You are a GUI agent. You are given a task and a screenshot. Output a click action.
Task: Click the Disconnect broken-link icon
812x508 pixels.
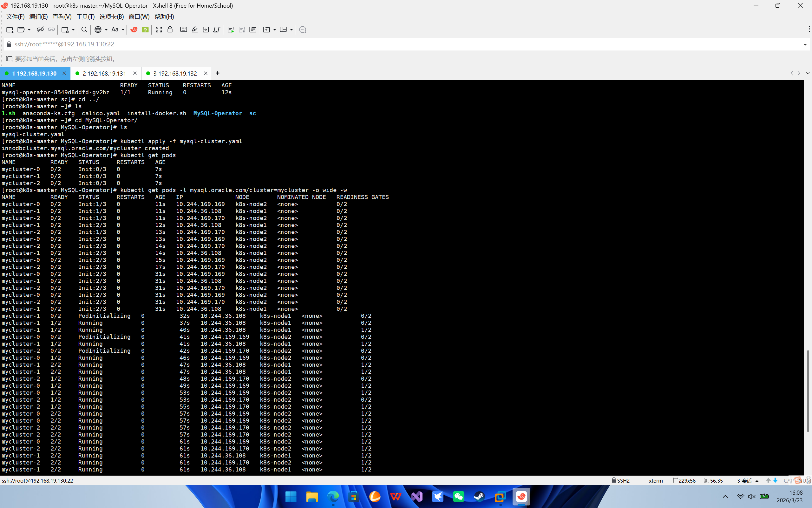click(40, 30)
